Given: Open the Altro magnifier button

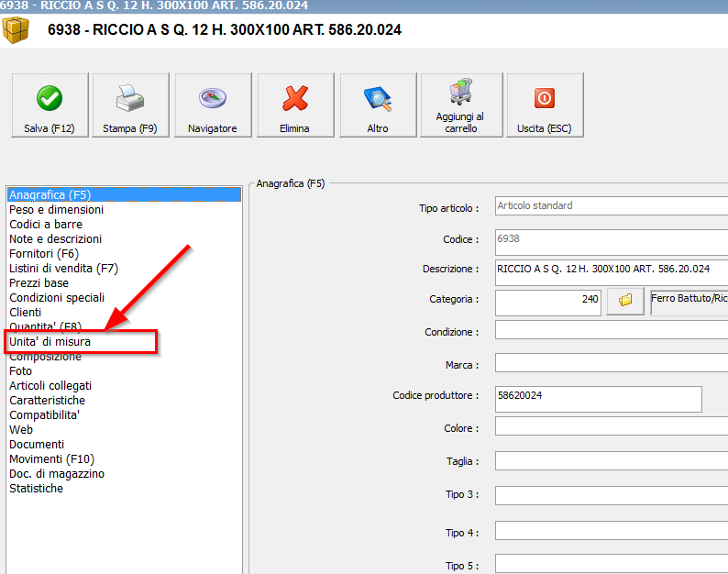Looking at the screenshot, I should click(378, 105).
